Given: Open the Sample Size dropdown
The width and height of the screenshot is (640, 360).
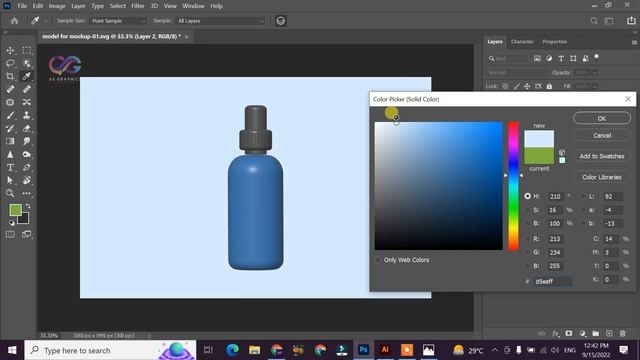Looking at the screenshot, I should click(x=118, y=21).
